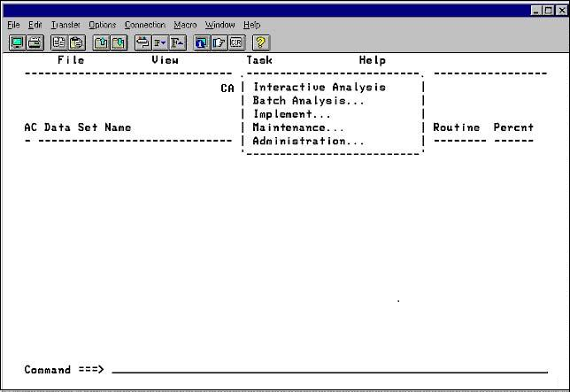
Task: Click the CR clear toolbar icon
Action: click(236, 42)
